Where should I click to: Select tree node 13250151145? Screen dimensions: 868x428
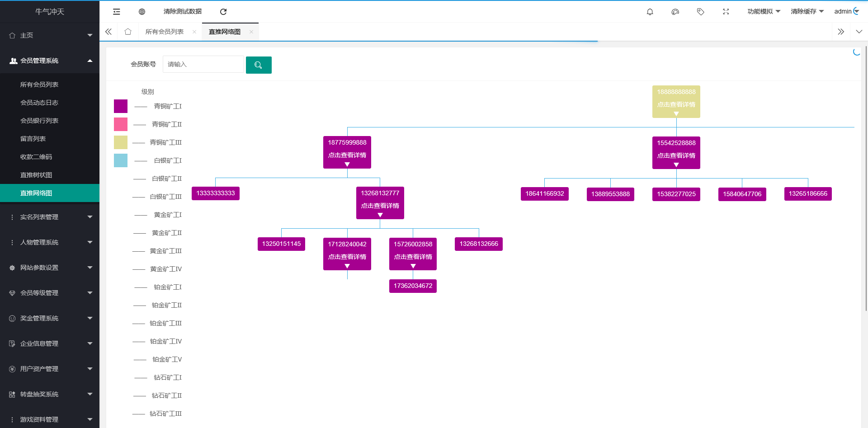(281, 244)
